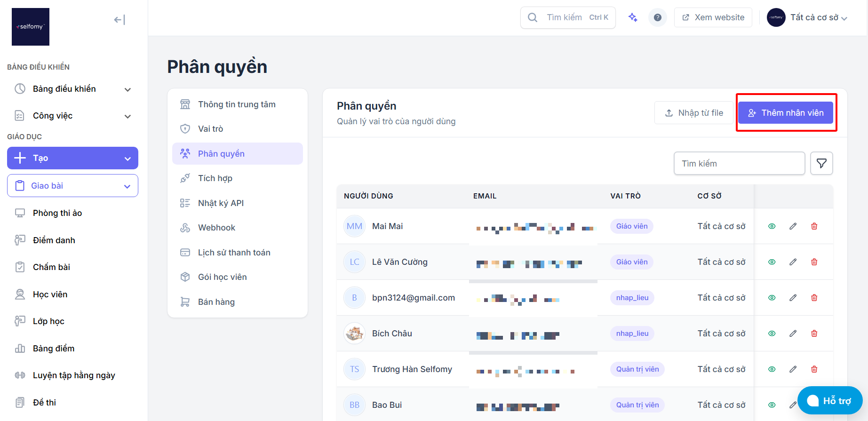Click the filter funnel icon
The image size is (868, 421).
pos(821,163)
